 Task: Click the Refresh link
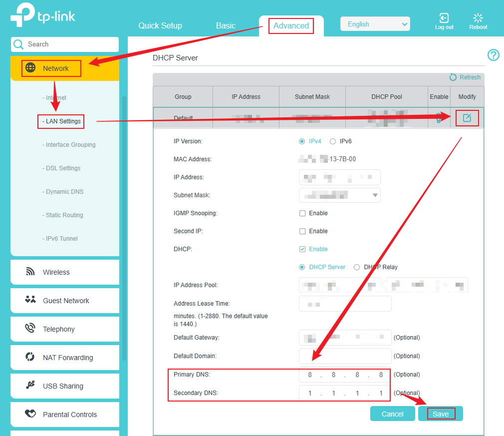click(465, 77)
